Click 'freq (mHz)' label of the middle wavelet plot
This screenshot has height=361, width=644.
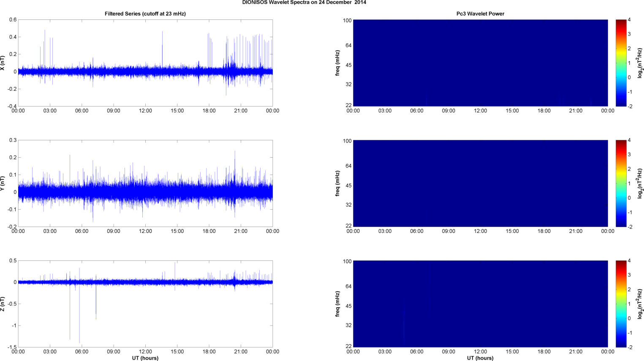[x=337, y=183]
